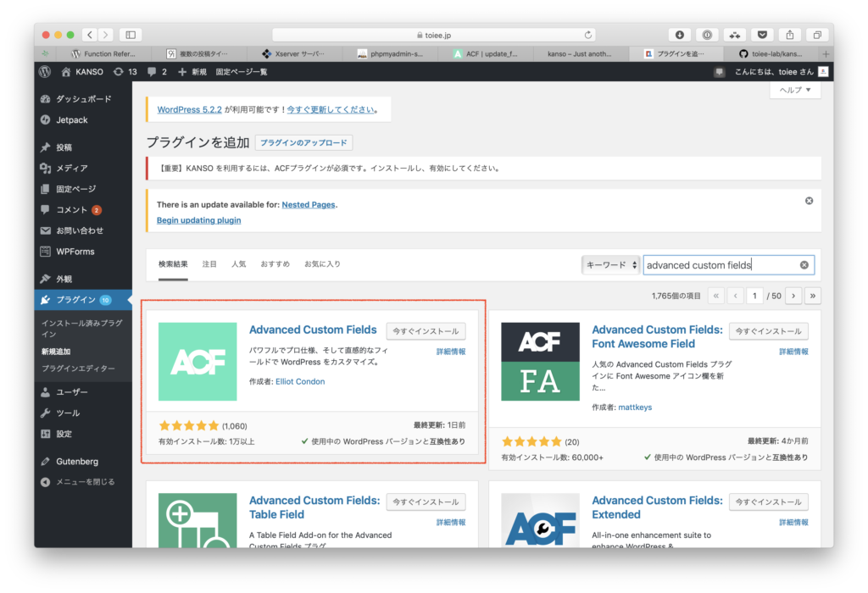The width and height of the screenshot is (868, 593).
Task: Install the ACF Font Awesome Field plugin
Action: coord(768,331)
